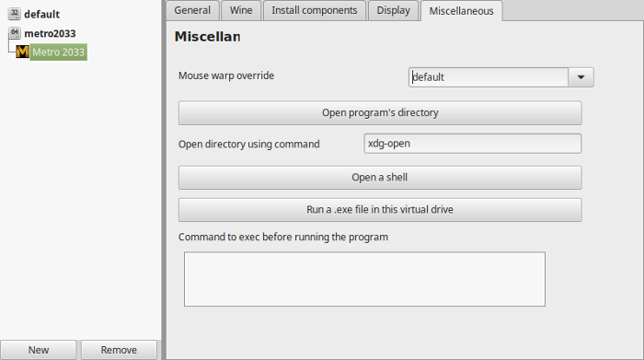The image size is (644, 360).
Task: Click the xdg-open command input field
Action: (x=473, y=144)
